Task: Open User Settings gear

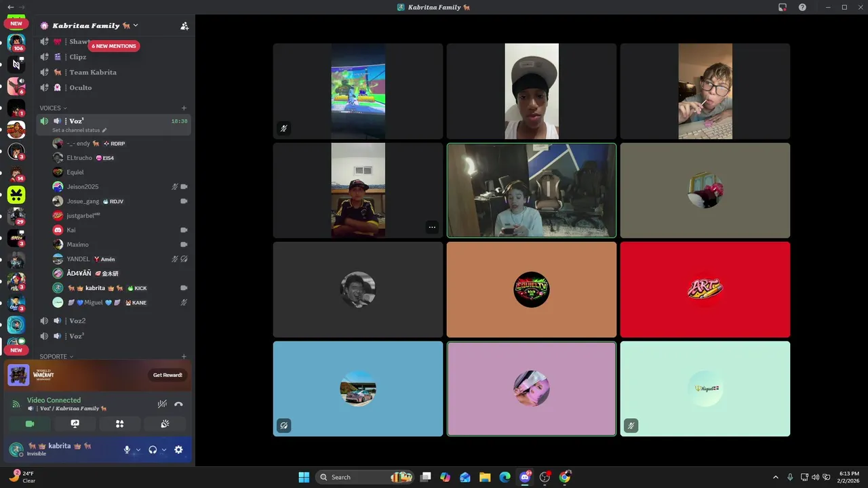Action: (x=178, y=449)
